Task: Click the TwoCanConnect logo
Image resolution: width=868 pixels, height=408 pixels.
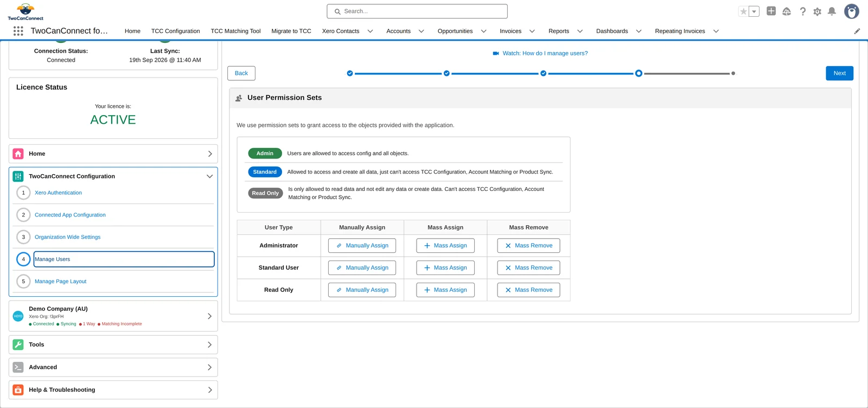Action: 25,11
